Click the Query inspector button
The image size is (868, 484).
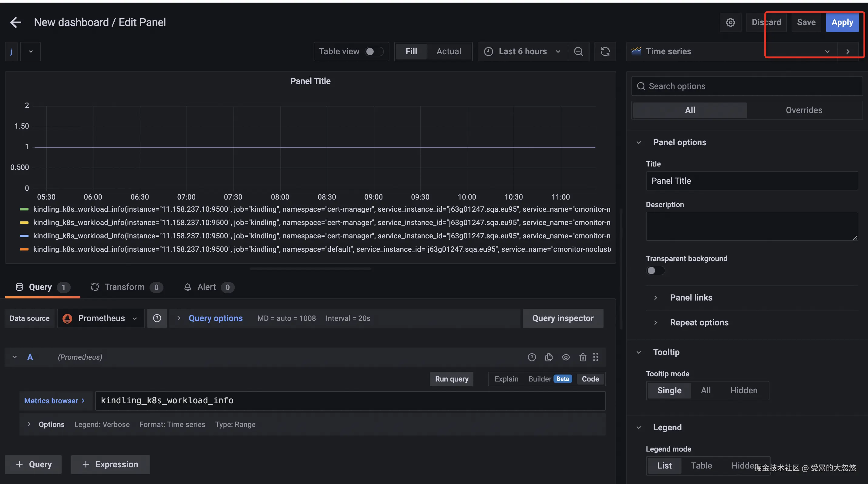point(563,318)
